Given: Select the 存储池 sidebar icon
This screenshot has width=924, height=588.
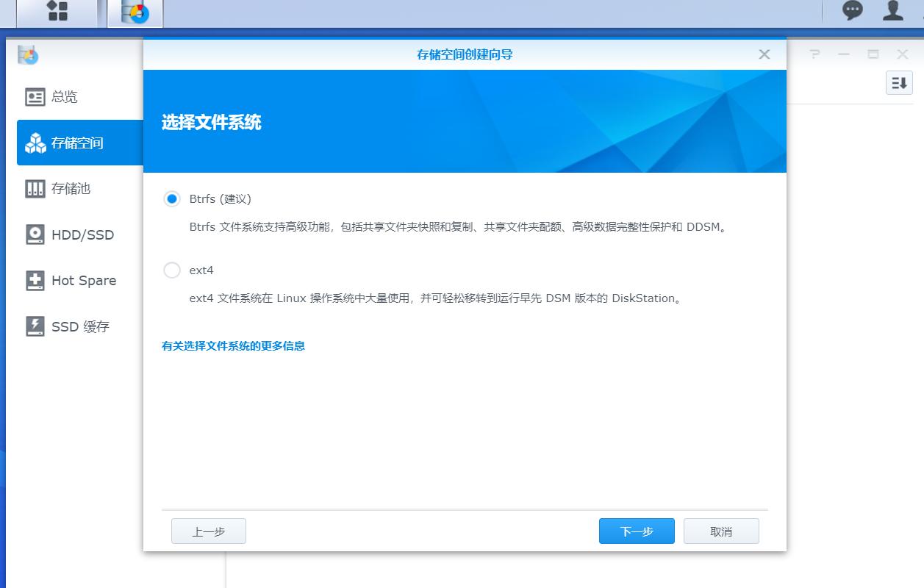Looking at the screenshot, I should [35, 188].
